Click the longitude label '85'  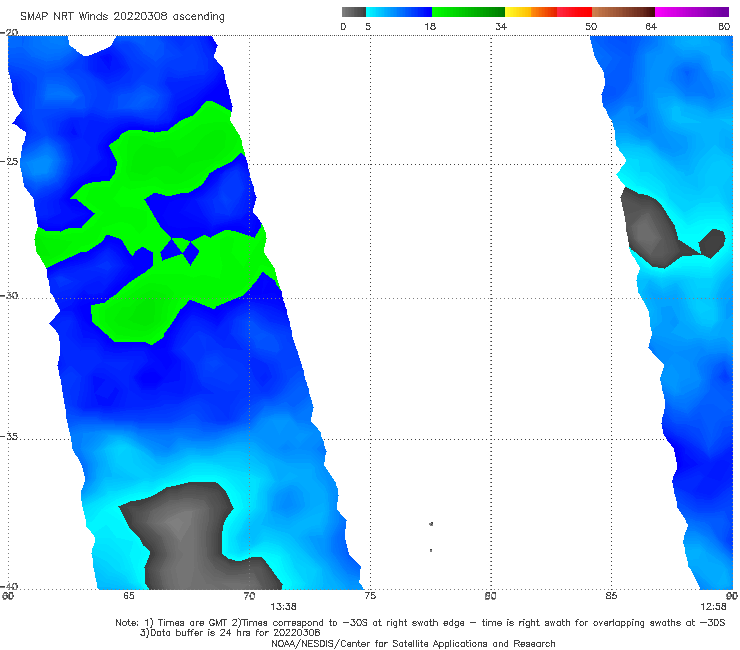pos(611,596)
